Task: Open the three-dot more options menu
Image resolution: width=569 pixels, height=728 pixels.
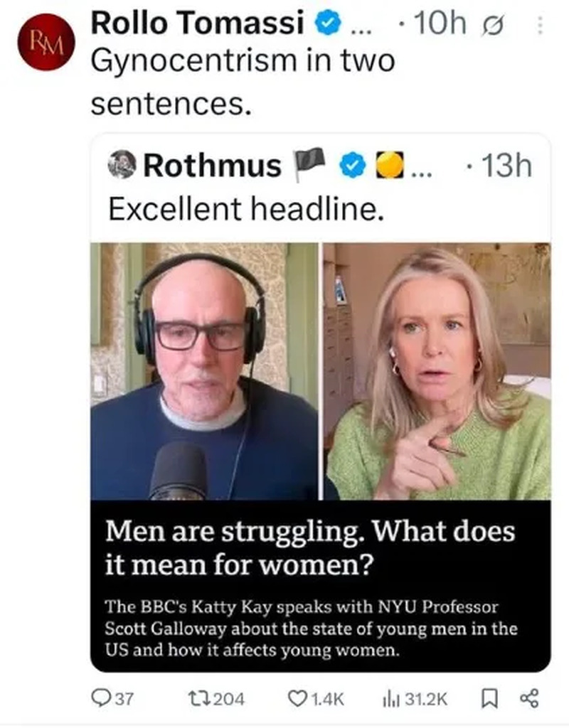Action: tap(539, 26)
